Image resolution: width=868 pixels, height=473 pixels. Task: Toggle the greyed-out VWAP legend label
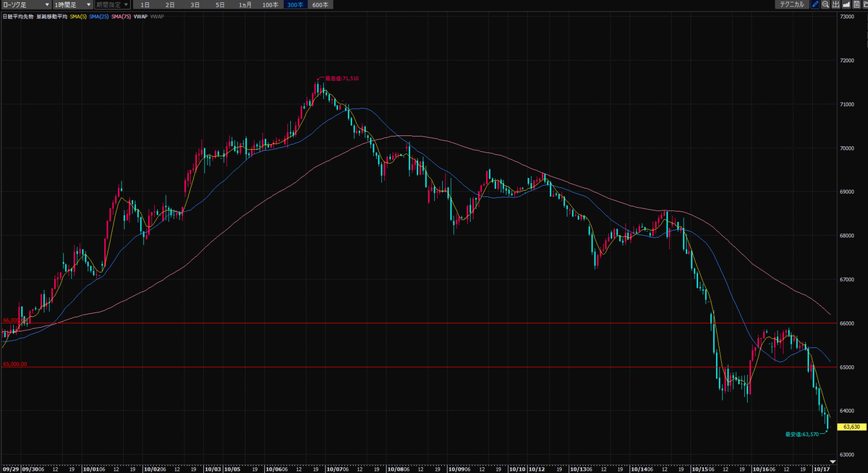[157, 16]
